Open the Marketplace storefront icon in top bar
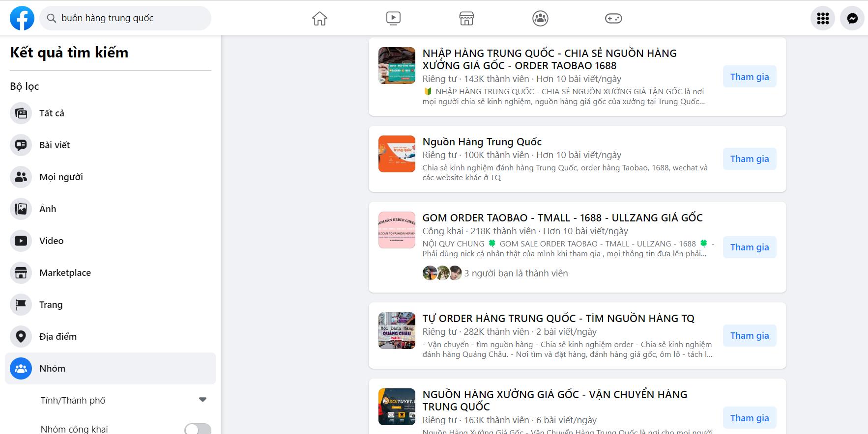 [x=466, y=18]
